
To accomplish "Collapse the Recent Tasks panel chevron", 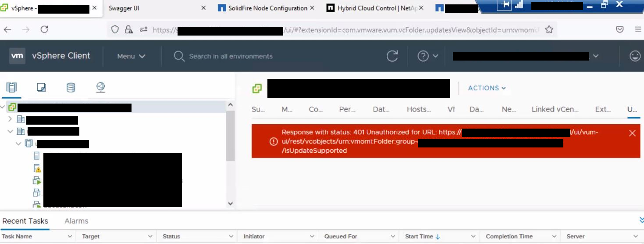I will (x=641, y=220).
